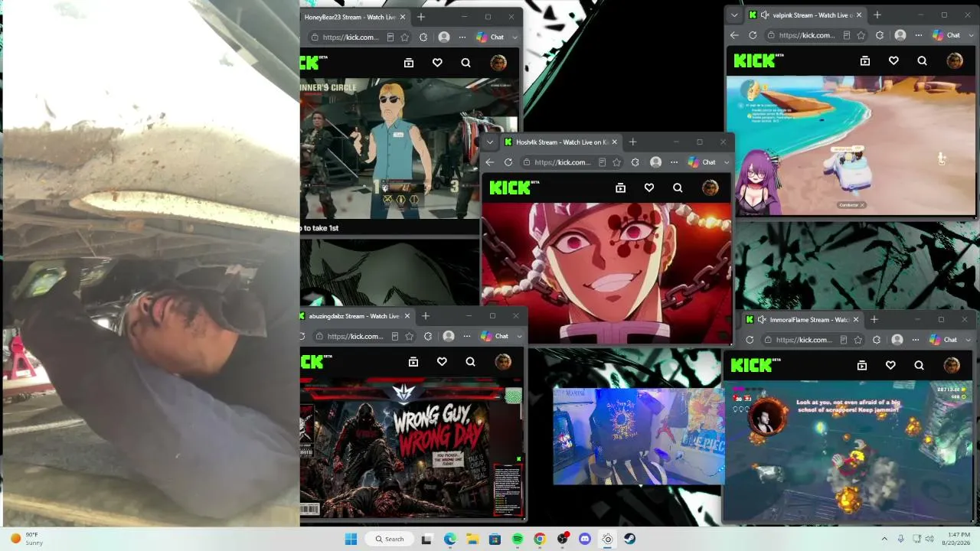980x551 pixels.
Task: Show hidden system tray icons
Action: [x=884, y=539]
